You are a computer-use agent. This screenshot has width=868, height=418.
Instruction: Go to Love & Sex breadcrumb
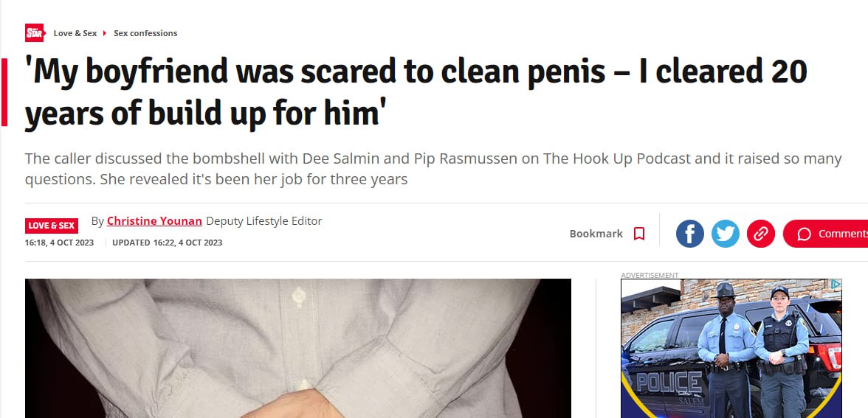75,33
